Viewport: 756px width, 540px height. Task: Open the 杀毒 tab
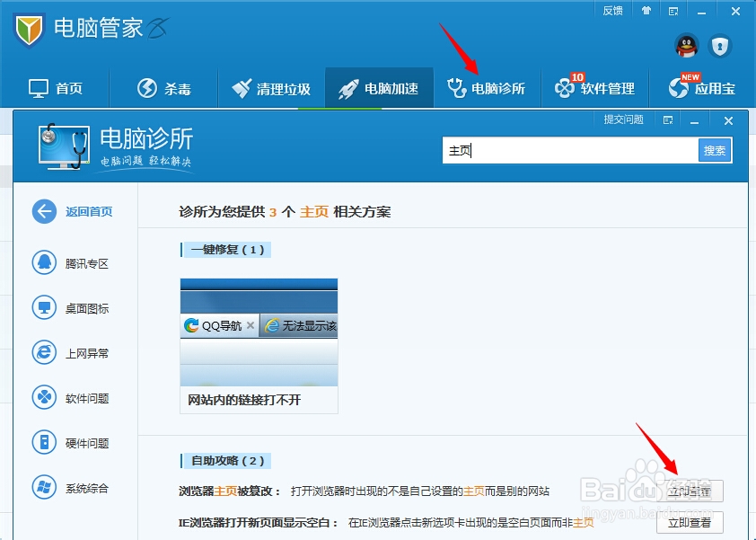click(163, 87)
